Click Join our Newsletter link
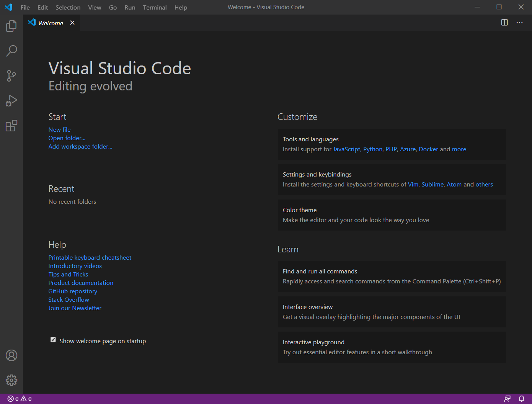 75,308
